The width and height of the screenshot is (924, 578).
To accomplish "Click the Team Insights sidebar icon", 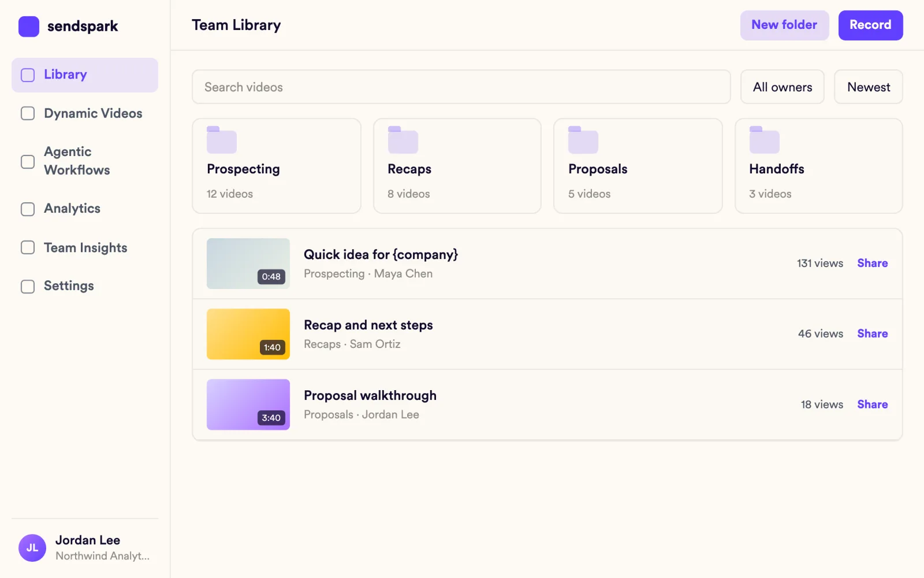I will (x=28, y=247).
